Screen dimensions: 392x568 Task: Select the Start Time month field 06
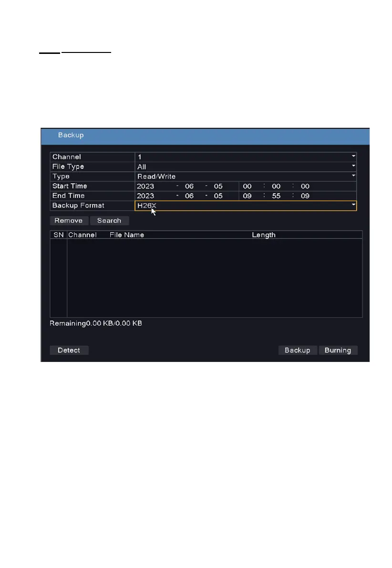pos(189,186)
